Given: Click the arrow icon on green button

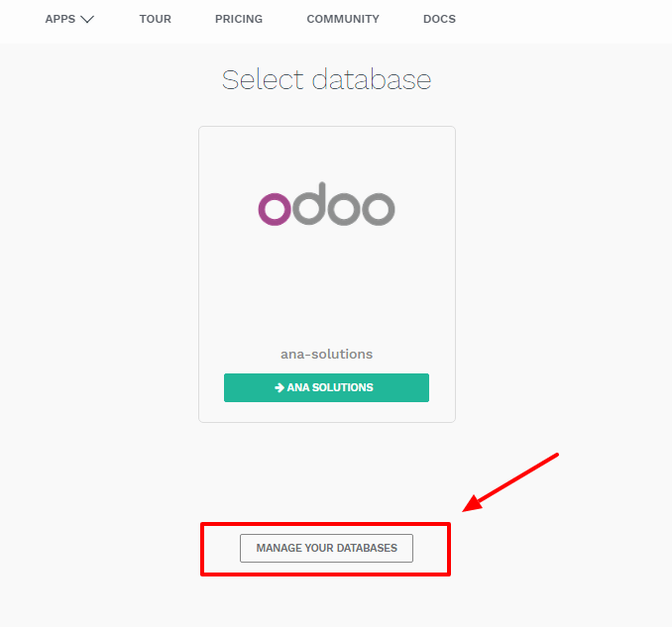Looking at the screenshot, I should tap(280, 388).
